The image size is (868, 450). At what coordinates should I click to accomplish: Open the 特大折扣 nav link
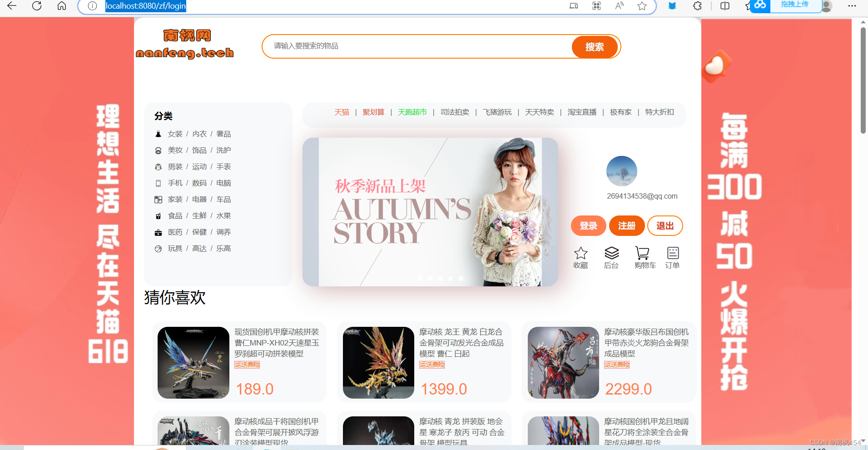click(660, 112)
